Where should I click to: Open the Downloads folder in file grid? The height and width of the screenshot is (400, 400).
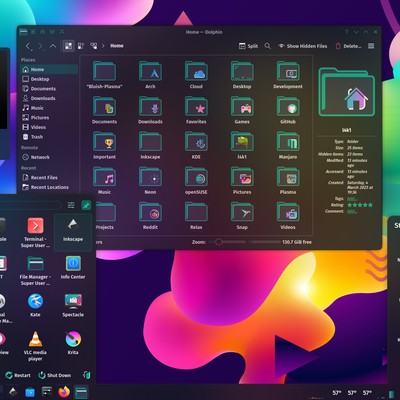(150, 110)
